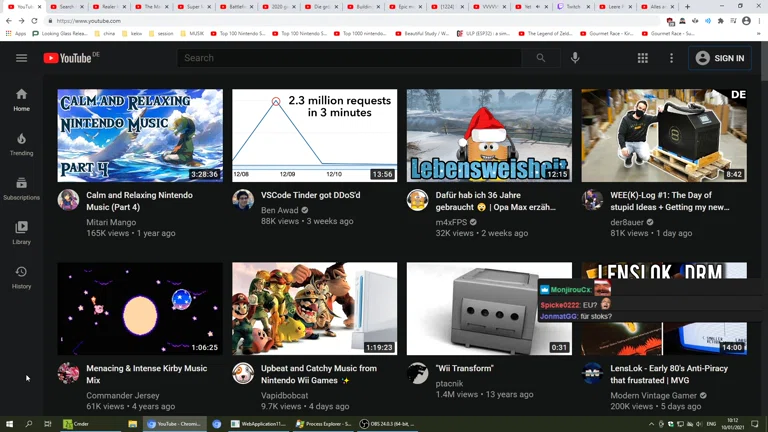Go to Home in the sidebar
The height and width of the screenshot is (432, 768).
tap(21, 100)
